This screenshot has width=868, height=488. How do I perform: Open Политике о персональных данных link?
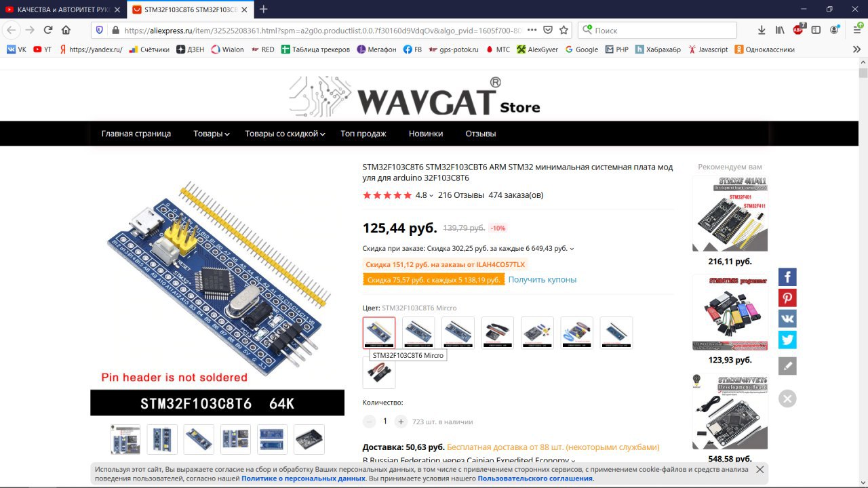tap(303, 479)
